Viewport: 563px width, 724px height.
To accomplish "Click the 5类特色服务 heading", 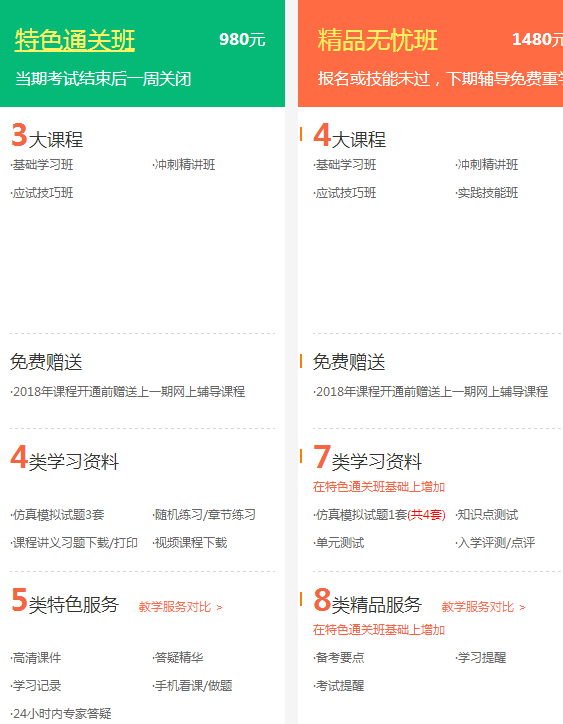I will [x=65, y=601].
